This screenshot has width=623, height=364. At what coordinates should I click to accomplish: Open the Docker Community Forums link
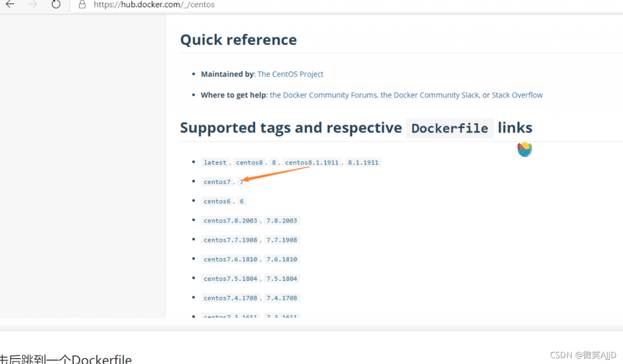(x=323, y=95)
